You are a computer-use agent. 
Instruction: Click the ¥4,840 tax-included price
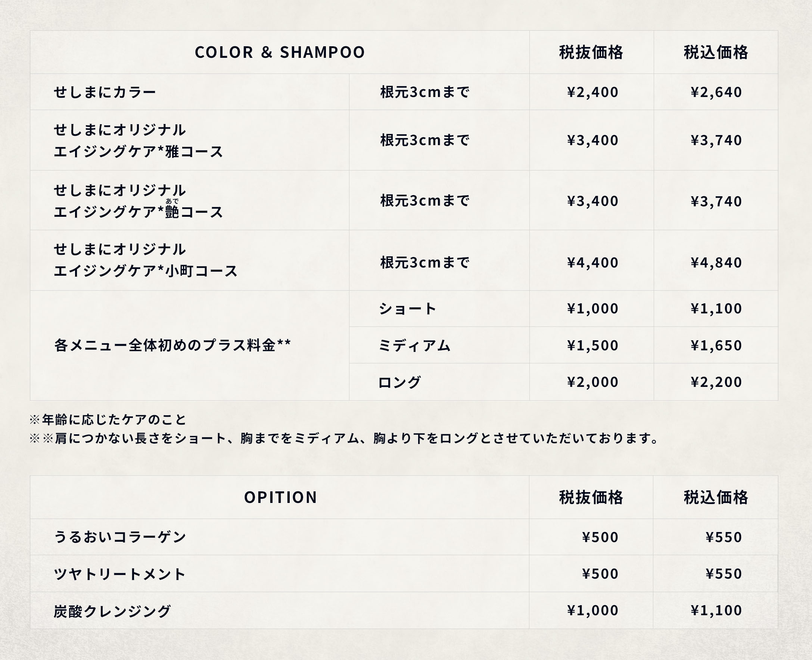pos(716,262)
